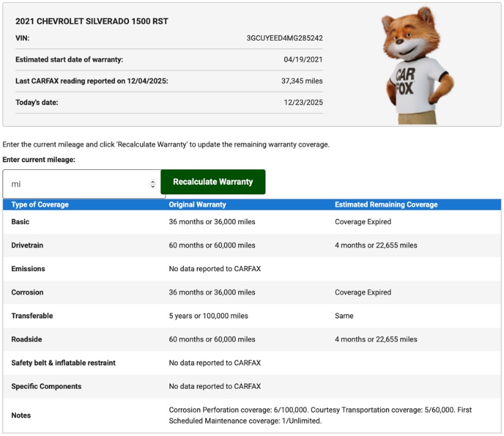Click the mileage field stepper arrows
Viewport: 504px width, 436px height.
coord(153,184)
